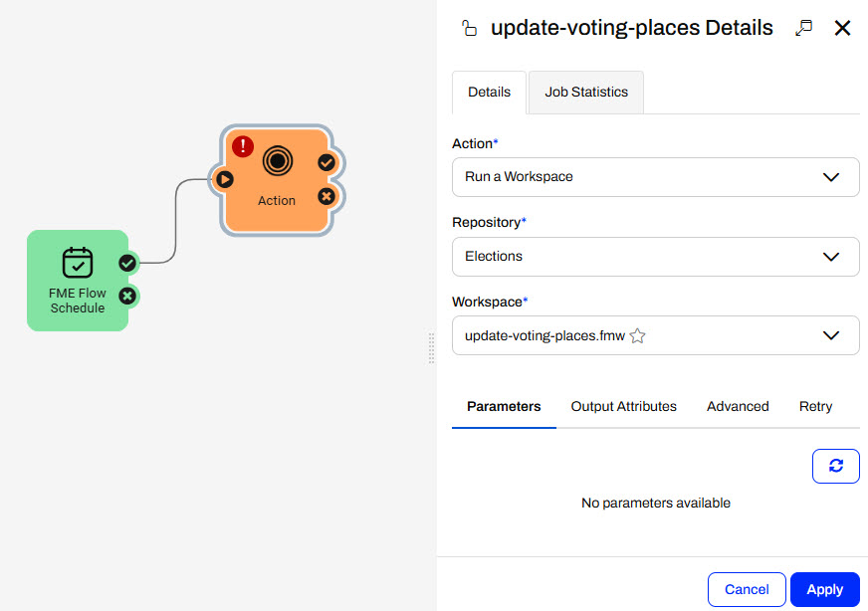The height and width of the screenshot is (611, 868).
Task: Click the Apply button
Action: tap(825, 589)
